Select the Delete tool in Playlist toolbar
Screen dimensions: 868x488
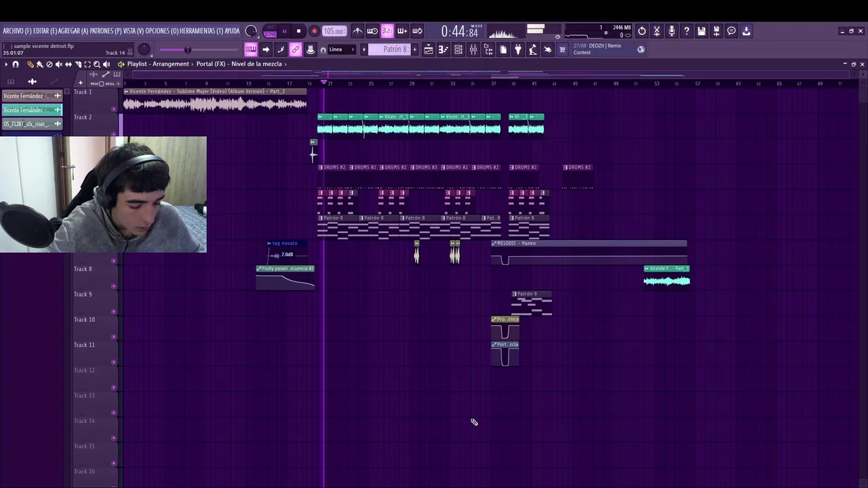click(x=49, y=64)
